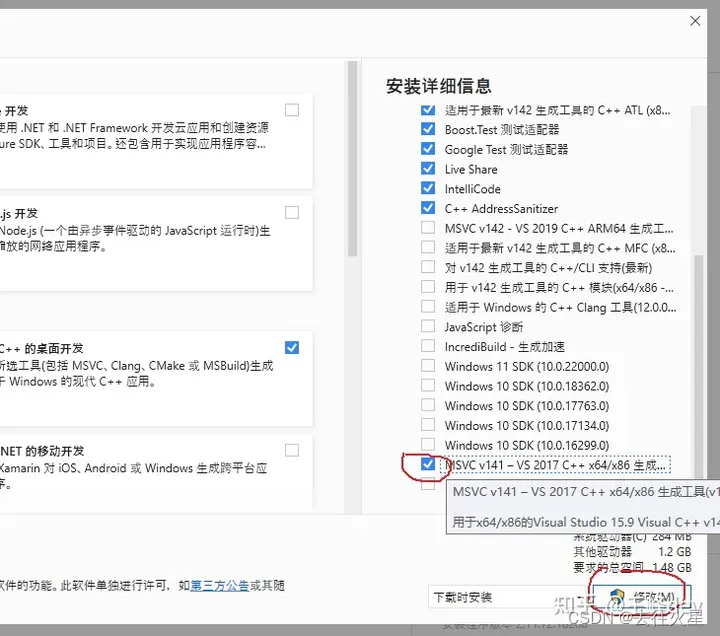Check JavaScript 诊断 option
The height and width of the screenshot is (636, 720).
tap(428, 326)
